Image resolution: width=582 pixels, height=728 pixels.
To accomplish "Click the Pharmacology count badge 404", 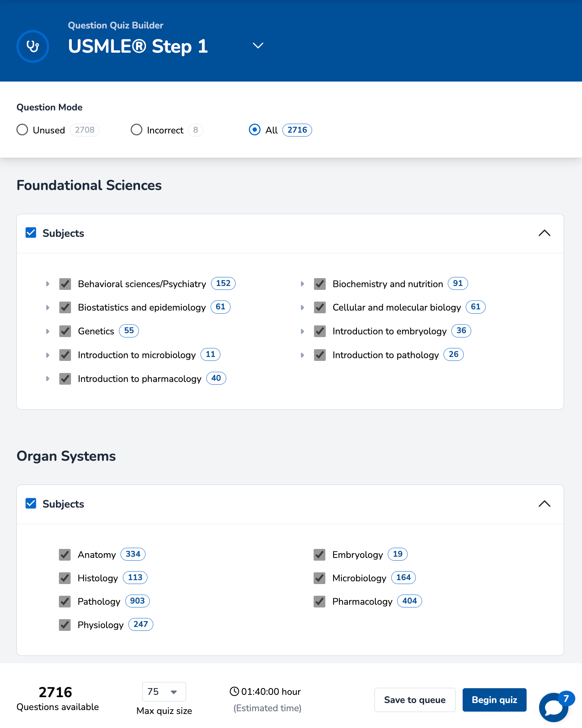I will (x=409, y=601).
